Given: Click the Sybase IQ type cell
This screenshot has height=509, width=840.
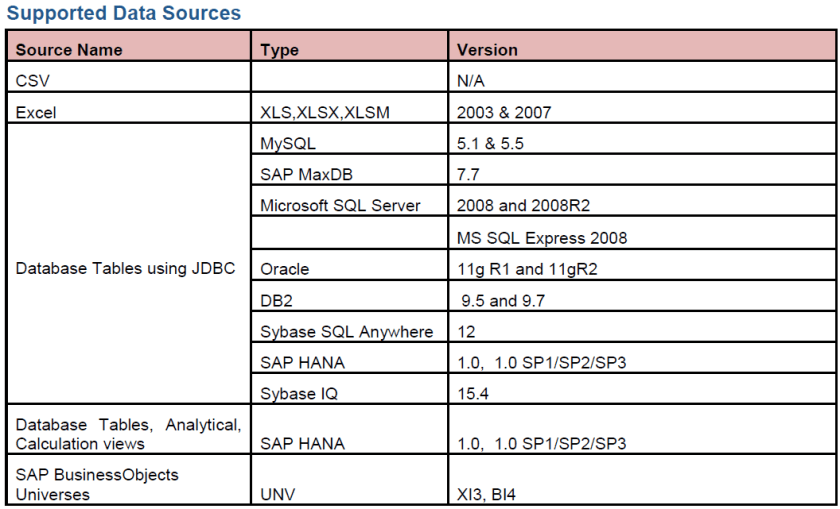Looking at the screenshot, I should pyautogui.click(x=299, y=393).
